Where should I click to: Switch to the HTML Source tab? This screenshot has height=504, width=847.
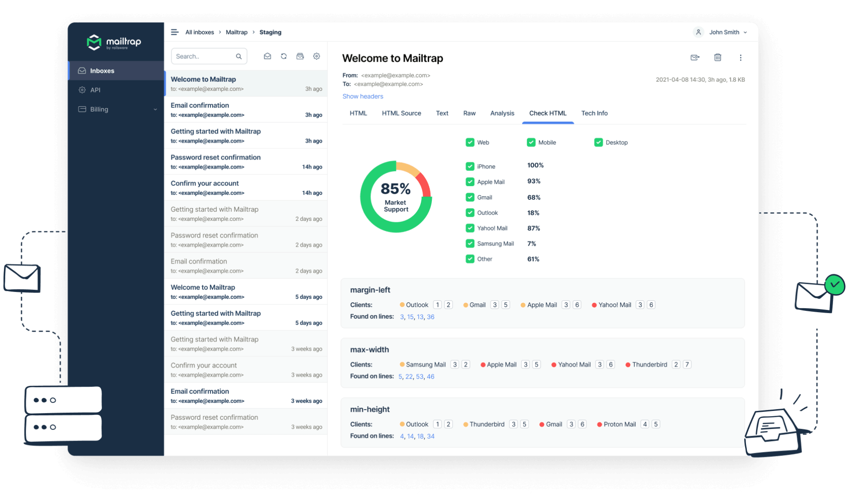coord(401,113)
